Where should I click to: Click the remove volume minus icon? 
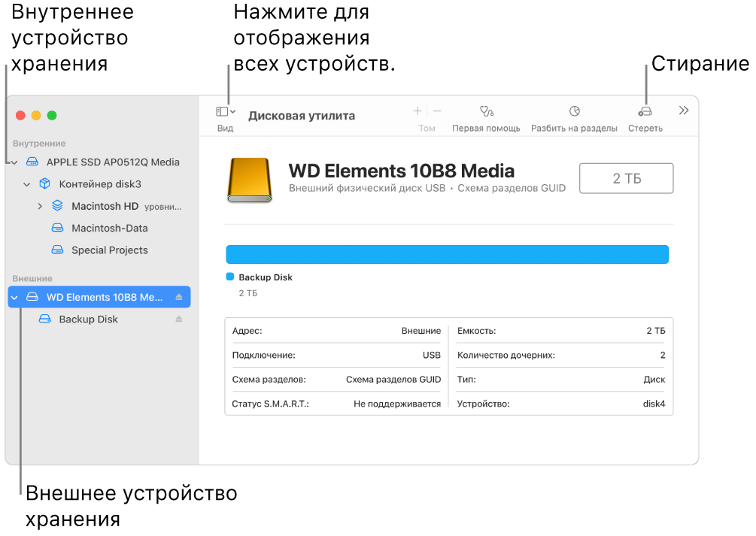tap(437, 111)
